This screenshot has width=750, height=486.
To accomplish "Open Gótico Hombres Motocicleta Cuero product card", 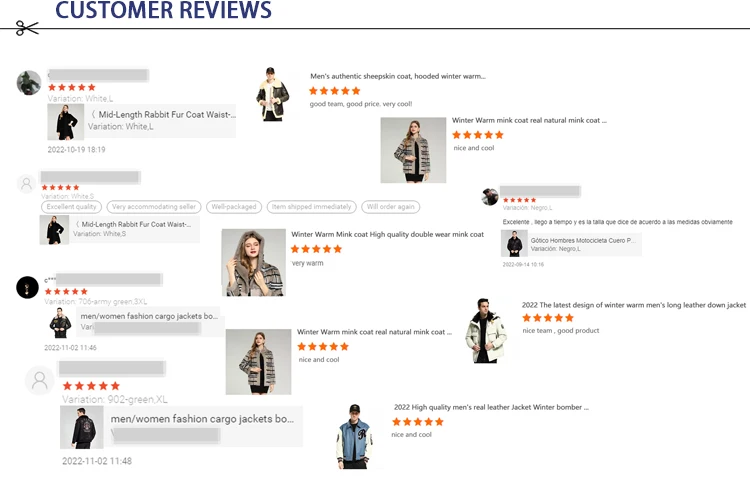I will pos(571,243).
